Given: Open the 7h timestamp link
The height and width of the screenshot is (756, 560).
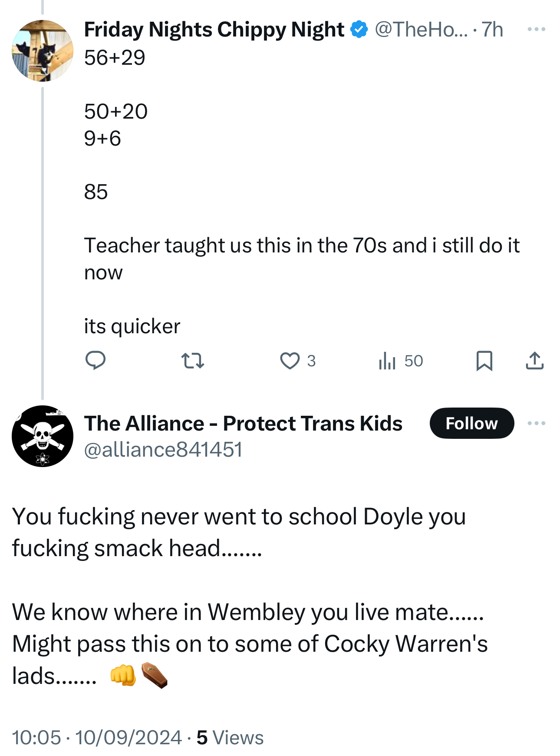Looking at the screenshot, I should tap(493, 30).
